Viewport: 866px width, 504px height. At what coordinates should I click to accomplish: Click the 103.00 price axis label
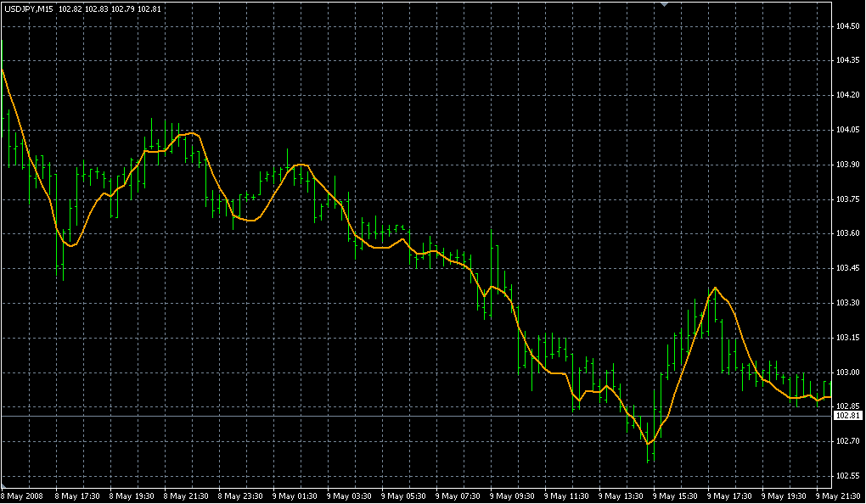click(x=847, y=372)
